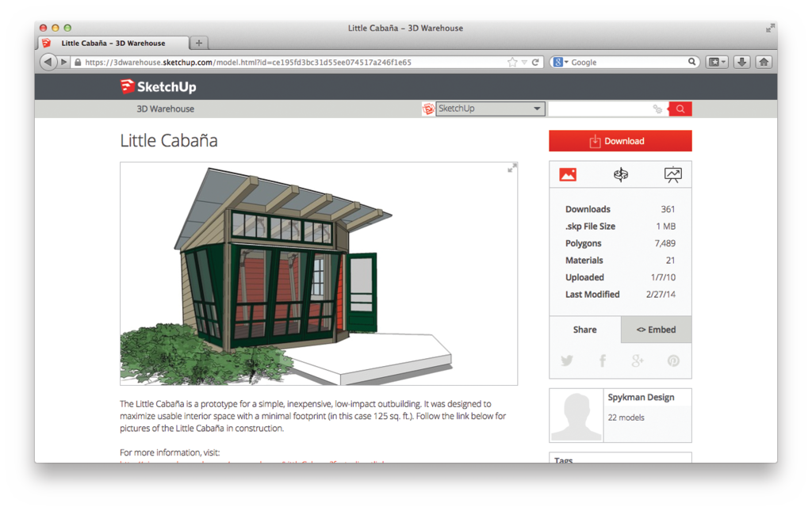Viewport: 812px width, 511px height.
Task: Switch to the Share tab
Action: [584, 330]
